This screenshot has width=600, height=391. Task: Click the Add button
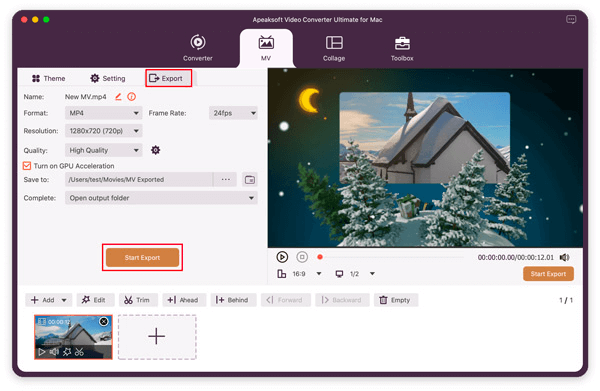click(42, 300)
